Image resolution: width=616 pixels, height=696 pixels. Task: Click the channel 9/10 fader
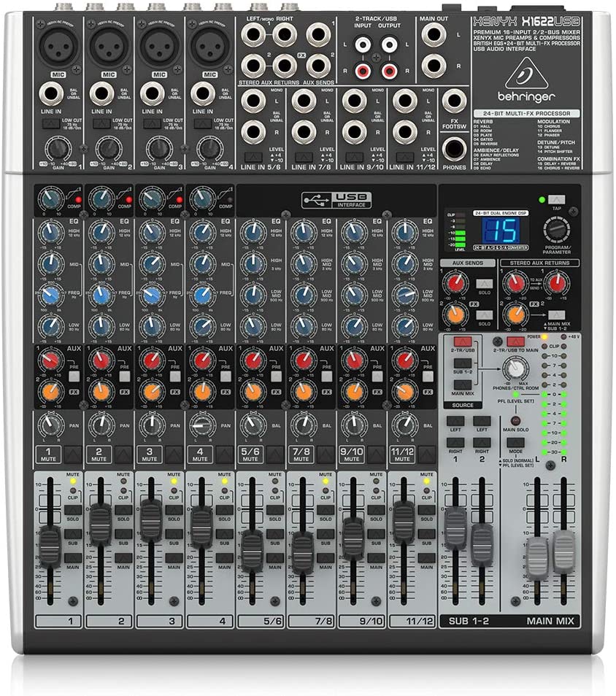pos(353,538)
